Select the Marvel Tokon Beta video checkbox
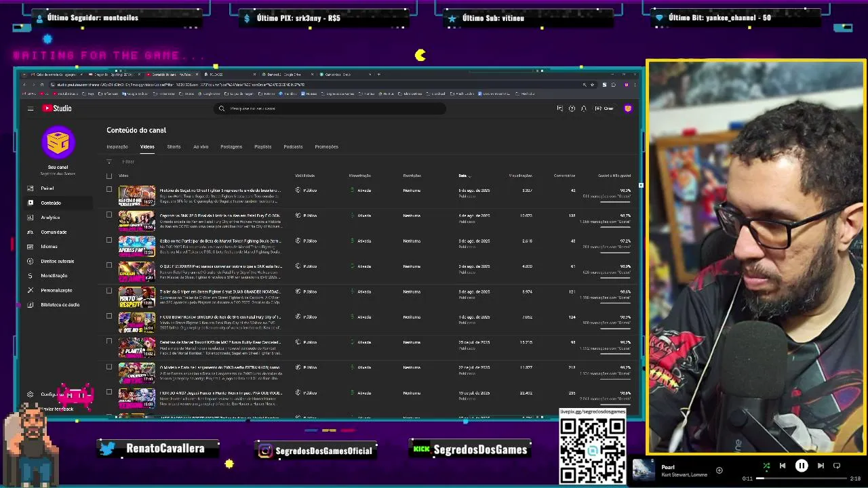The image size is (868, 488). (109, 240)
